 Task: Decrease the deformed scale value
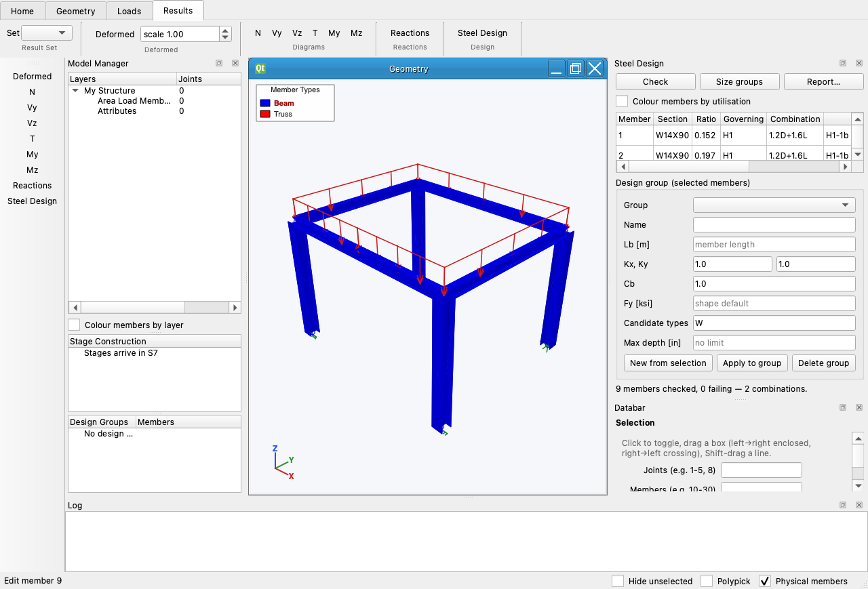[x=226, y=37]
